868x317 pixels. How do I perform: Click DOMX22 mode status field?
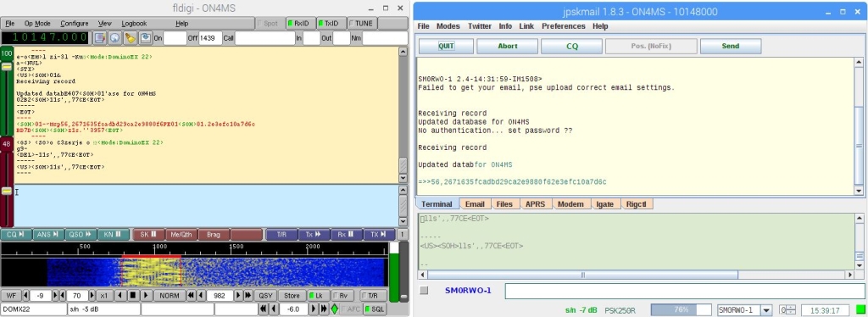coord(33,309)
